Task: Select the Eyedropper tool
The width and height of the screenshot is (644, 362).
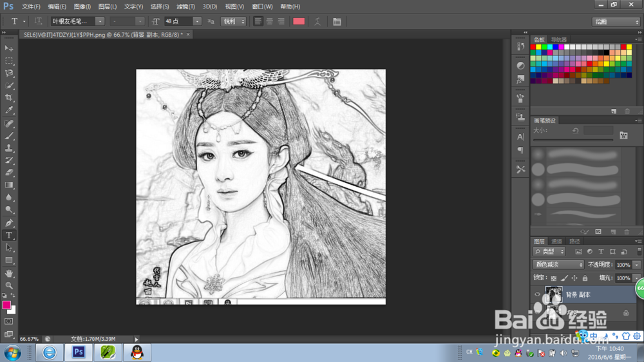Action: [8, 110]
